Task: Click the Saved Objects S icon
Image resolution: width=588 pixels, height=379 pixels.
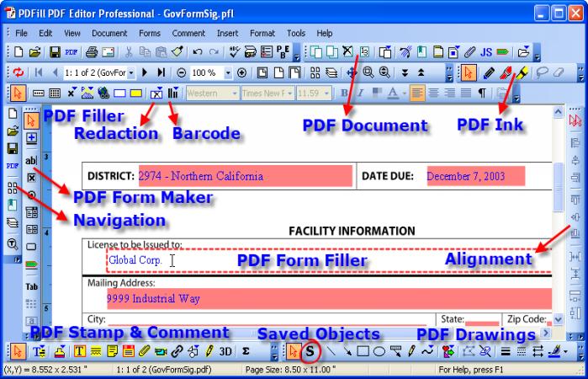Action: tap(310, 351)
